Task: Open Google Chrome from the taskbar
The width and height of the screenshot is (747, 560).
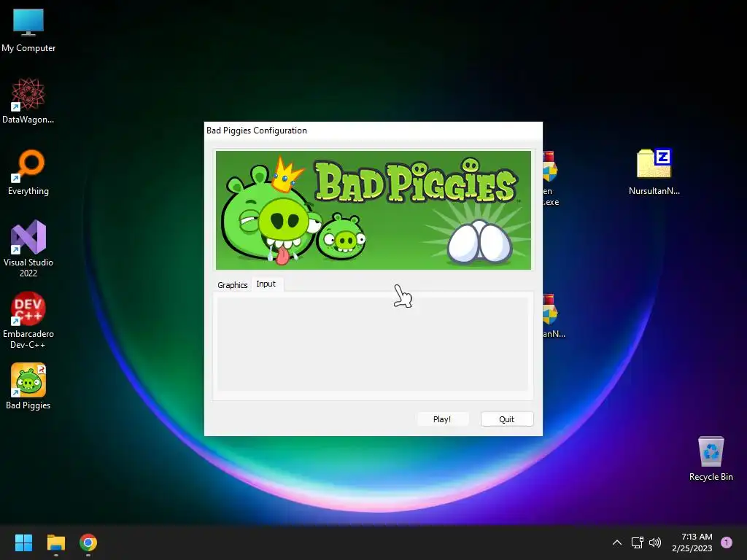Action: tap(88, 542)
